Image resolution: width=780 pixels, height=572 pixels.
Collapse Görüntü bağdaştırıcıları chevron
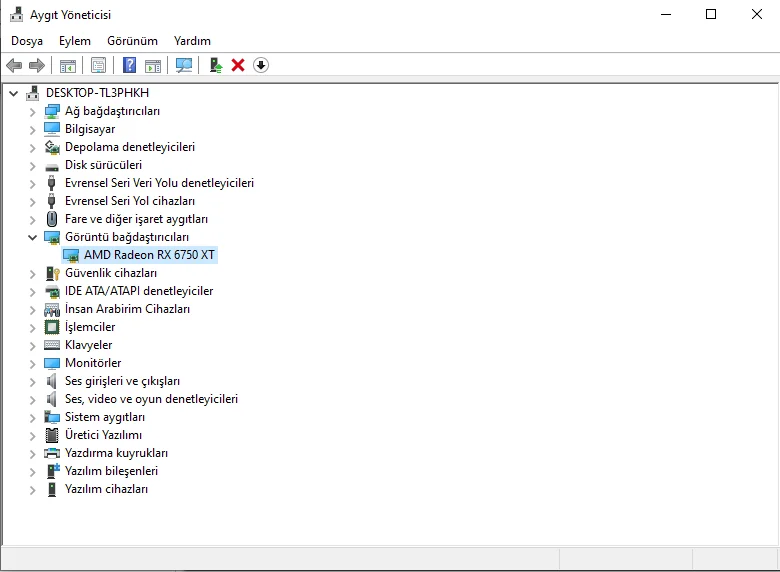pyautogui.click(x=32, y=237)
